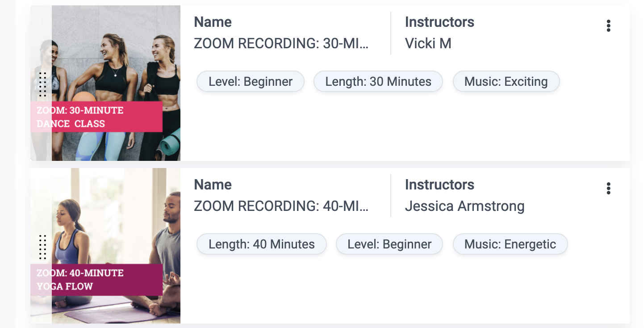This screenshot has height=328, width=644.
Task: Grab the drag handle on the dance class card
Action: point(42,84)
